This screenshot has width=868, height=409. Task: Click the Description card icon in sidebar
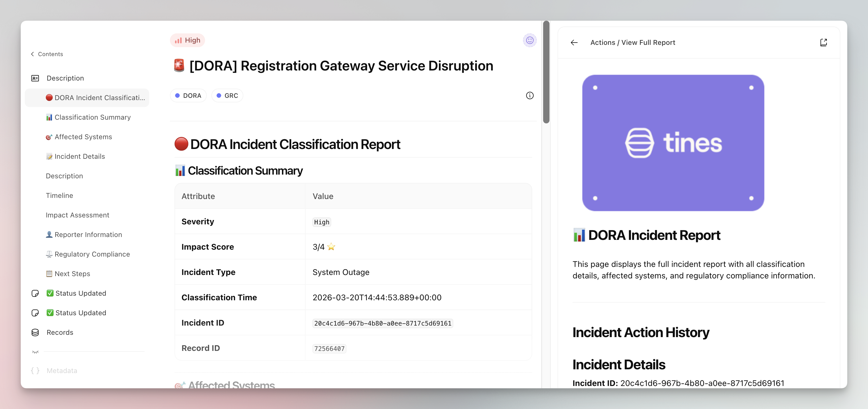click(35, 78)
